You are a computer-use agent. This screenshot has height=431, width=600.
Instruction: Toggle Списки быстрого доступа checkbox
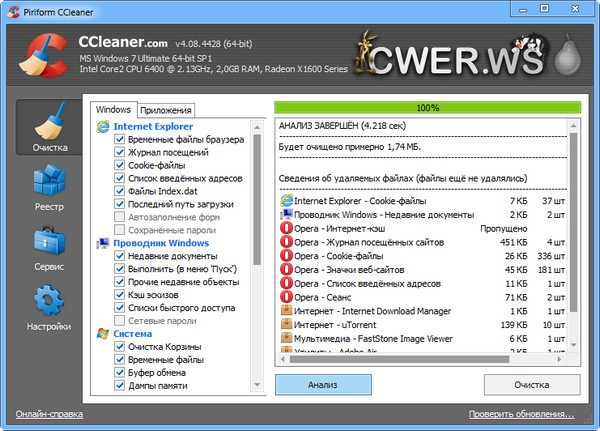pos(119,307)
